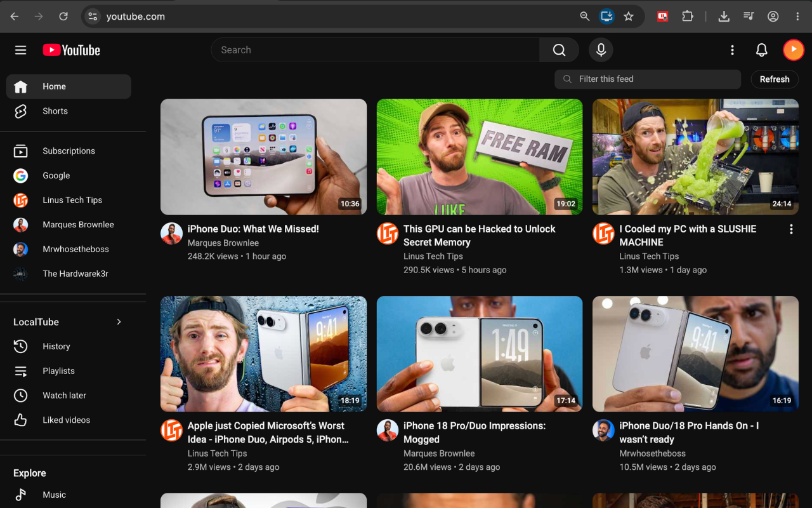812x508 pixels.
Task: Open the YouTube settings three-dot menu
Action: 732,50
